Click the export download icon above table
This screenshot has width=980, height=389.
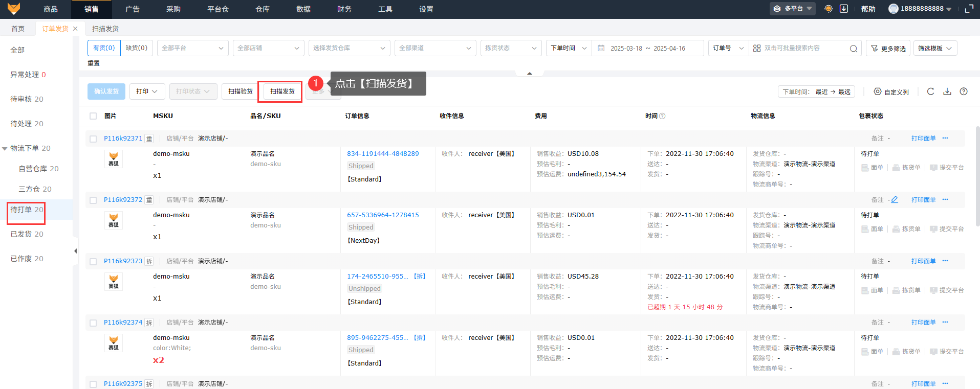[947, 91]
